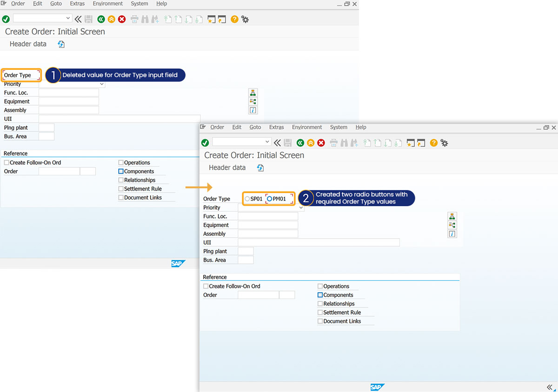The image size is (558, 392).
Task: Click blue info icon in back window
Action: click(253, 110)
